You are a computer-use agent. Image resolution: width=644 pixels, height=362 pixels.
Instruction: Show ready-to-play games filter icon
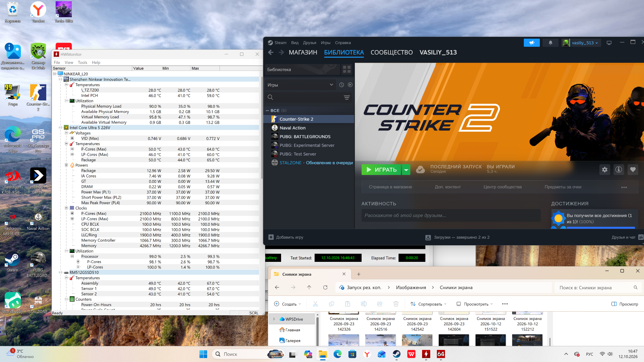[x=350, y=85]
